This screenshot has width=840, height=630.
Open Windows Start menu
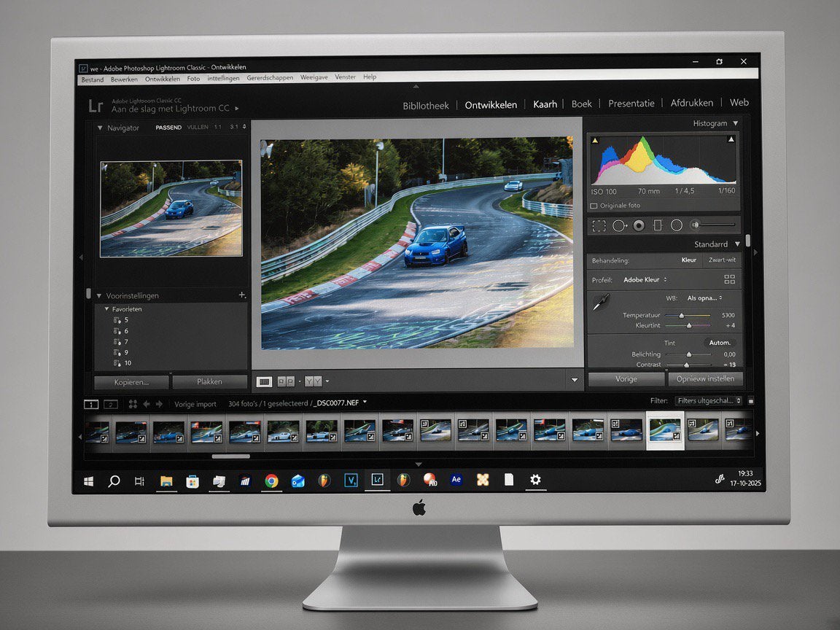(89, 481)
